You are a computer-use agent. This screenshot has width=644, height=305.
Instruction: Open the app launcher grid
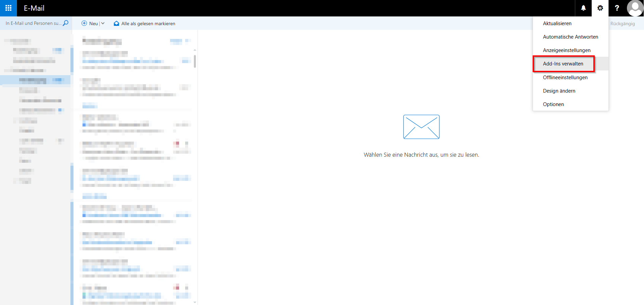click(x=8, y=8)
